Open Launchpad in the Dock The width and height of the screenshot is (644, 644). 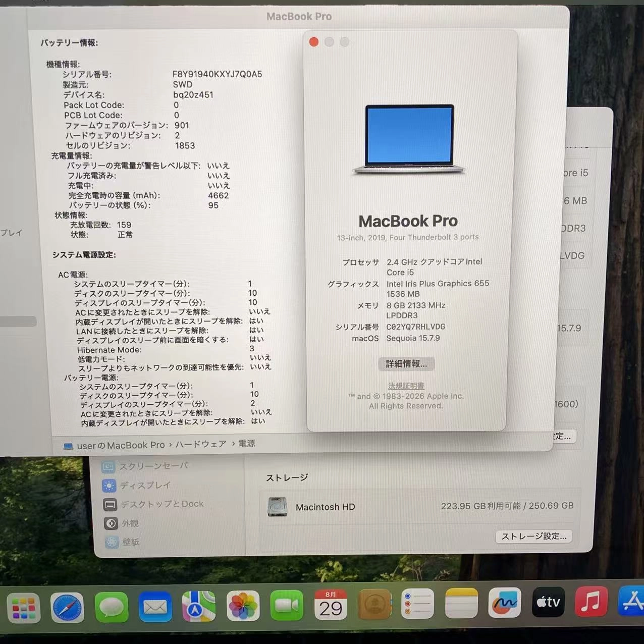[x=23, y=608]
